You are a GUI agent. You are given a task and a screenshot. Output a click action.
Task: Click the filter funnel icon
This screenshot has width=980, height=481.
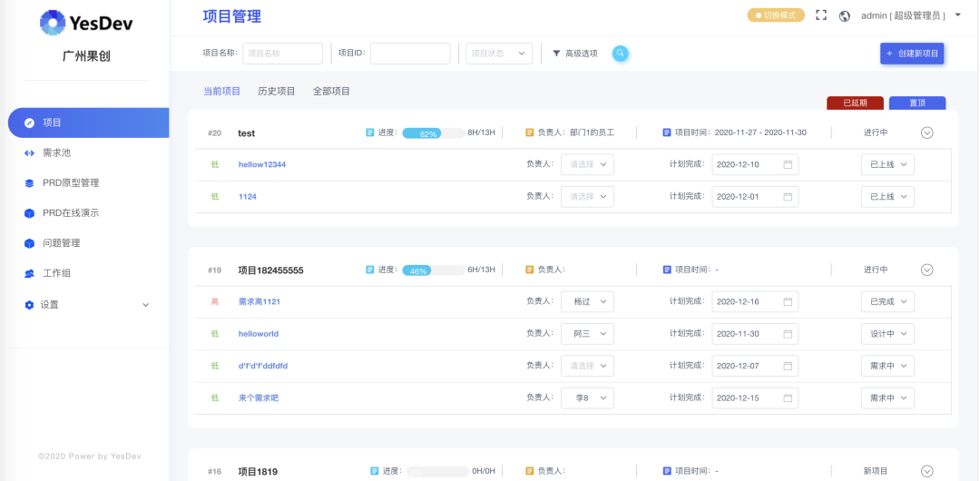coord(556,54)
